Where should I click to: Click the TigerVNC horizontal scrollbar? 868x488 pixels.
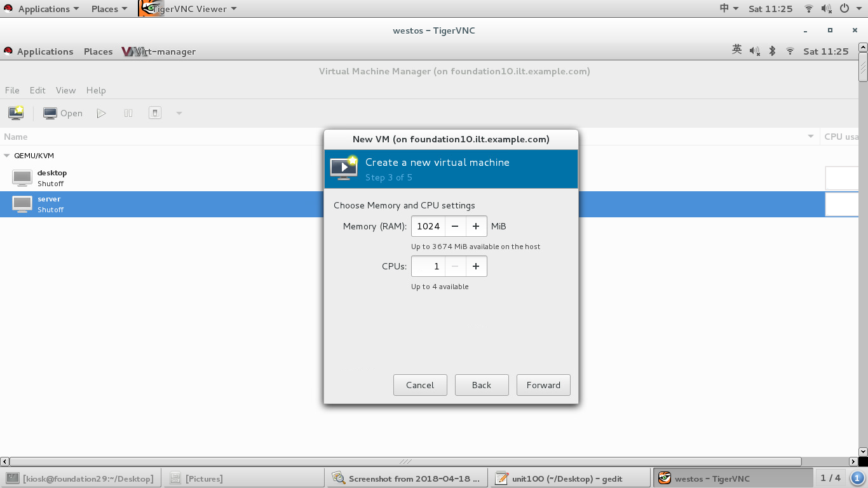tap(405, 462)
